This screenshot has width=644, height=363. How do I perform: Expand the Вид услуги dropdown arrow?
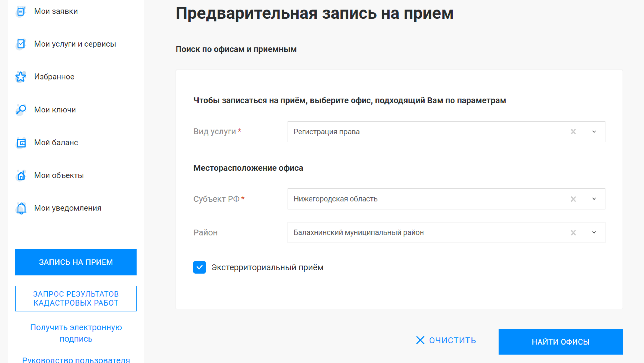tap(594, 132)
